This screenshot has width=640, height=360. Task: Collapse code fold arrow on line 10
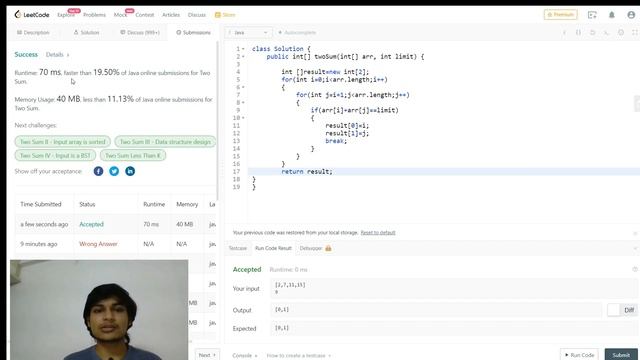(x=243, y=118)
